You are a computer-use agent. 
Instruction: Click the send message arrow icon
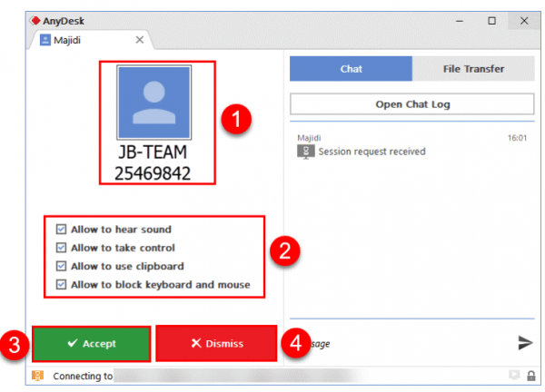pyautogui.click(x=525, y=343)
